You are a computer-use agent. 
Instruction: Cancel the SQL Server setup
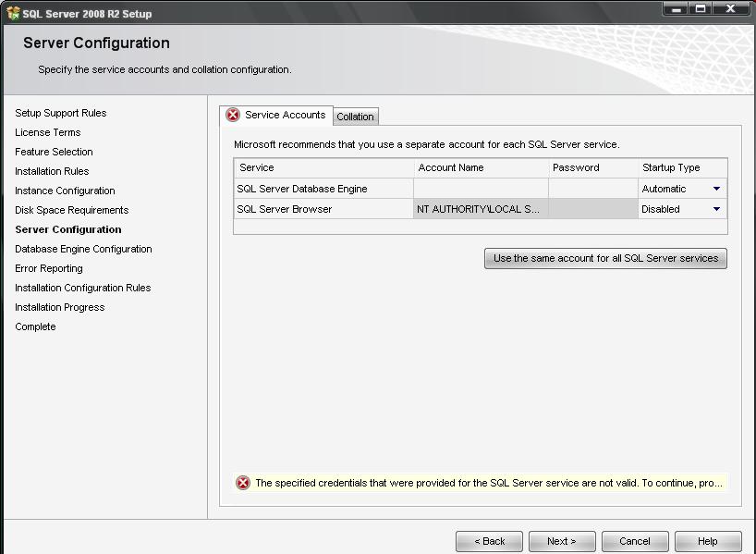click(635, 541)
